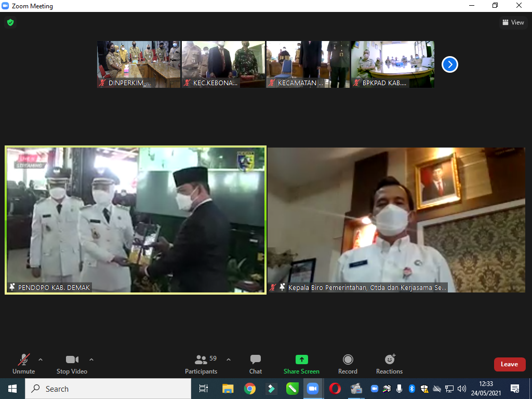Image resolution: width=532 pixels, height=399 pixels.
Task: Select the BPKPAD KAB participant thumbnail
Action: point(393,64)
